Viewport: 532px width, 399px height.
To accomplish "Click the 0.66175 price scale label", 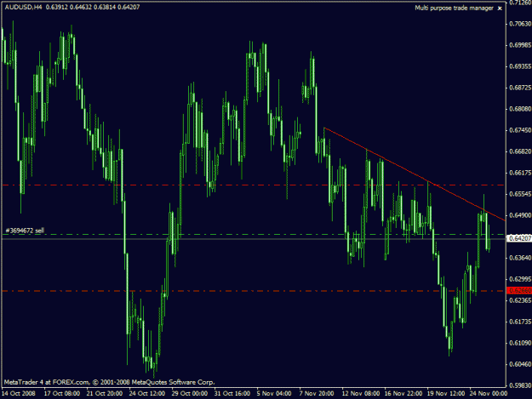I will (520, 173).
